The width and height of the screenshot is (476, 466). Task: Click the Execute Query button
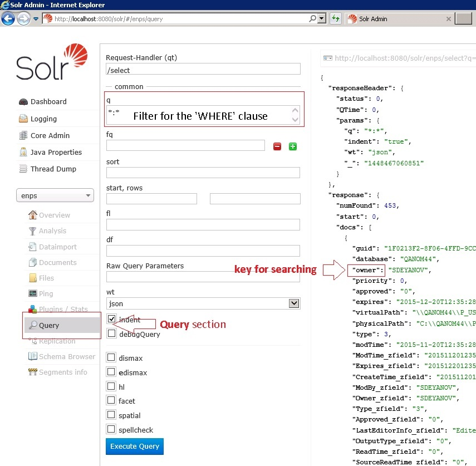[x=135, y=447]
